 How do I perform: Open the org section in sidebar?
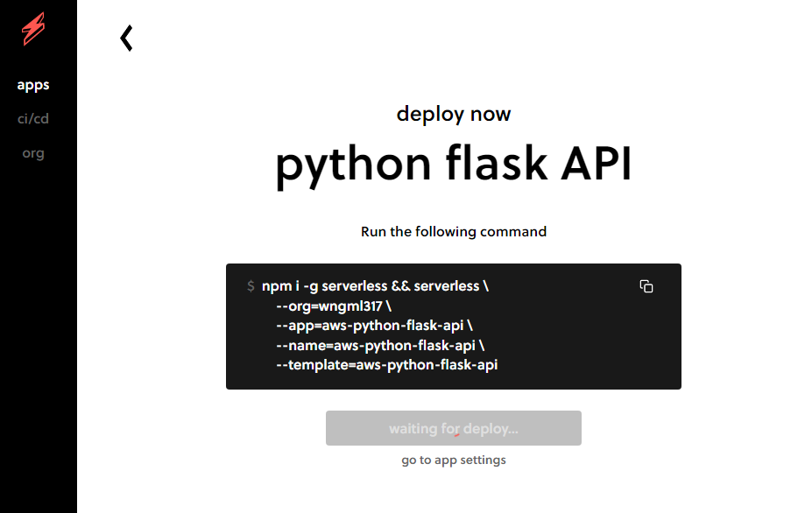pyautogui.click(x=33, y=153)
